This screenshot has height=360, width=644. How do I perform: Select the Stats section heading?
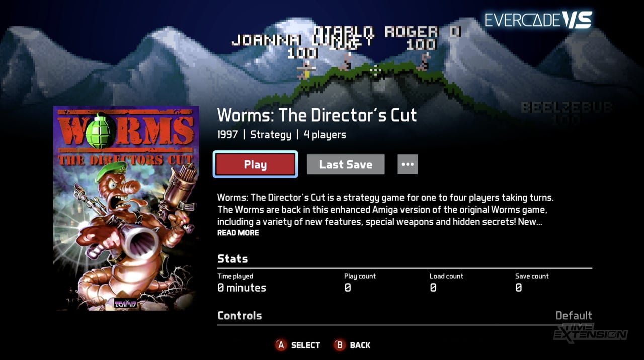click(x=232, y=259)
